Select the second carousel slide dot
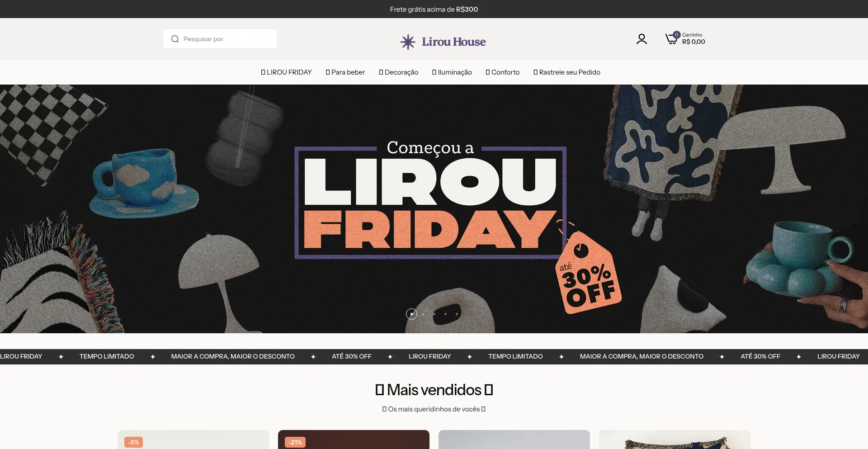The image size is (868, 449). coord(423,314)
